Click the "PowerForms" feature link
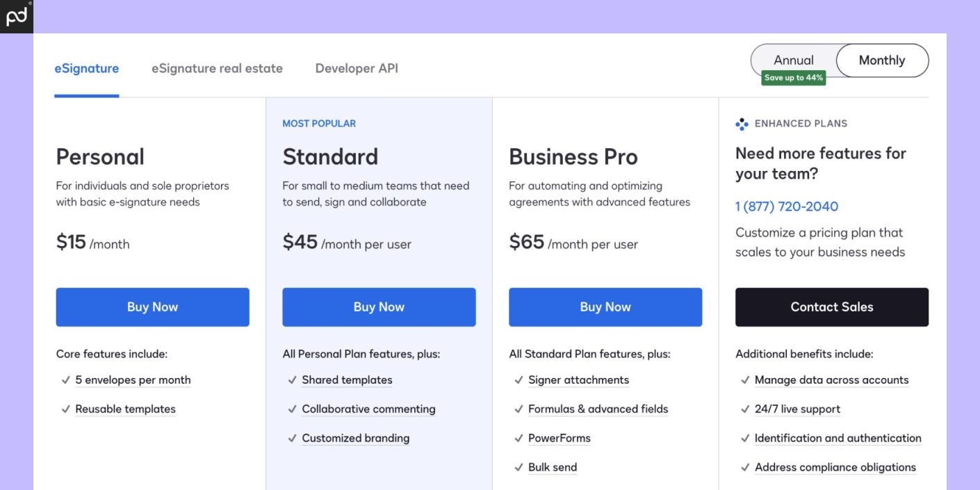This screenshot has width=980, height=490. click(559, 438)
